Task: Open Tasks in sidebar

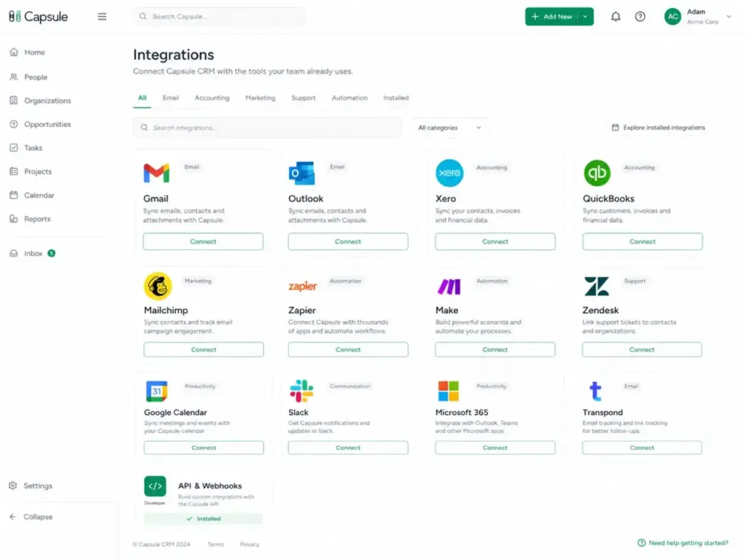Action: [26, 147]
